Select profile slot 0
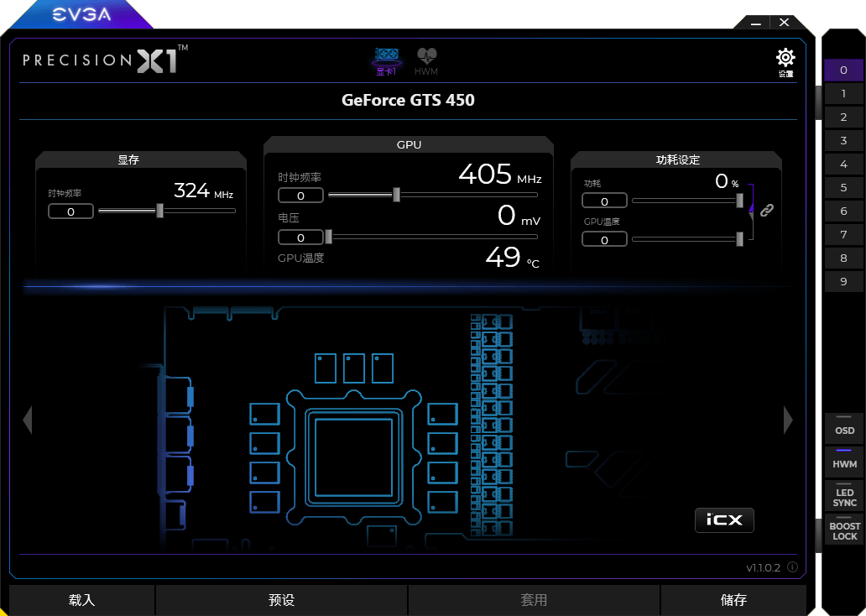Viewport: 866px width, 616px height. point(843,70)
